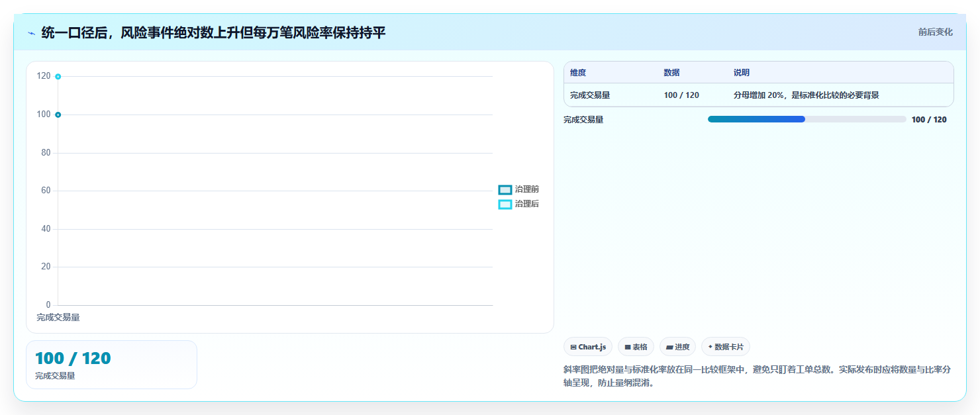The image size is (980, 415).
Task: Click the 100 / 120 table cell
Action: pyautogui.click(x=681, y=95)
